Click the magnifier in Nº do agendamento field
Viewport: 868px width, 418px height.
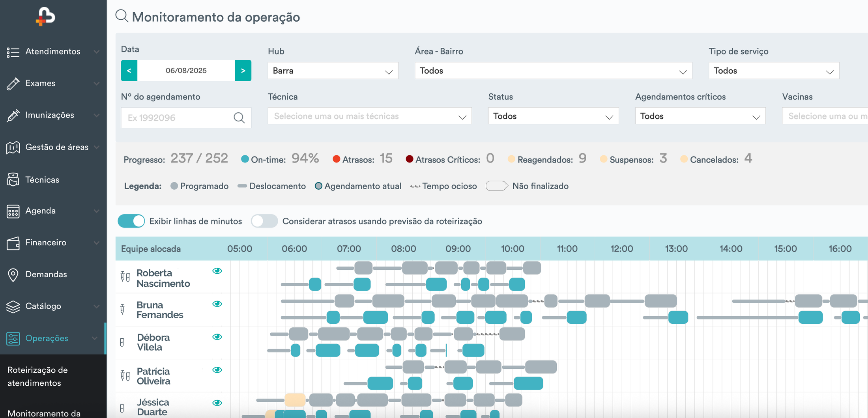pos(239,118)
